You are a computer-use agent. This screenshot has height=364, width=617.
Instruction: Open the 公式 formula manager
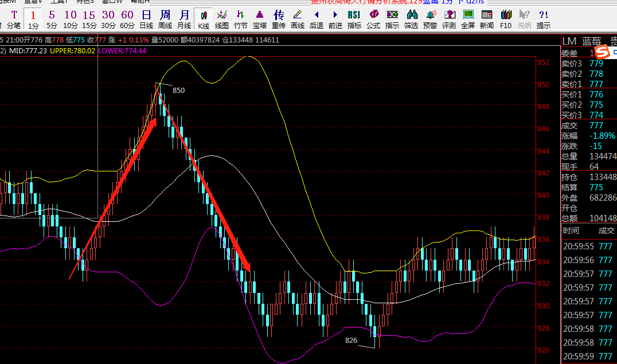(373, 19)
